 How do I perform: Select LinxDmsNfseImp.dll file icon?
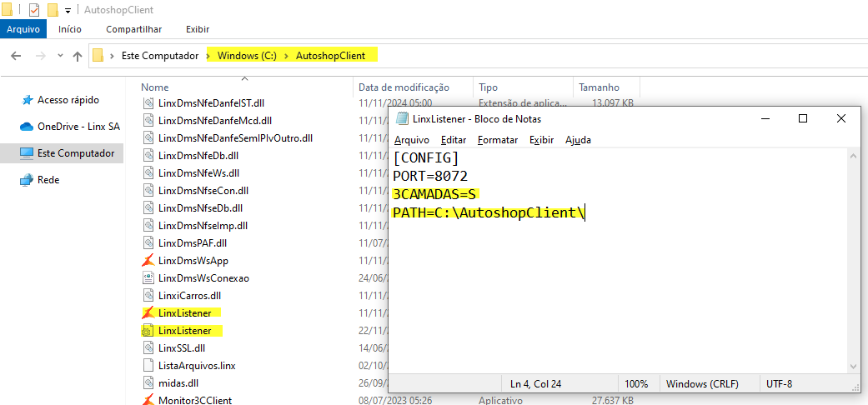click(148, 226)
